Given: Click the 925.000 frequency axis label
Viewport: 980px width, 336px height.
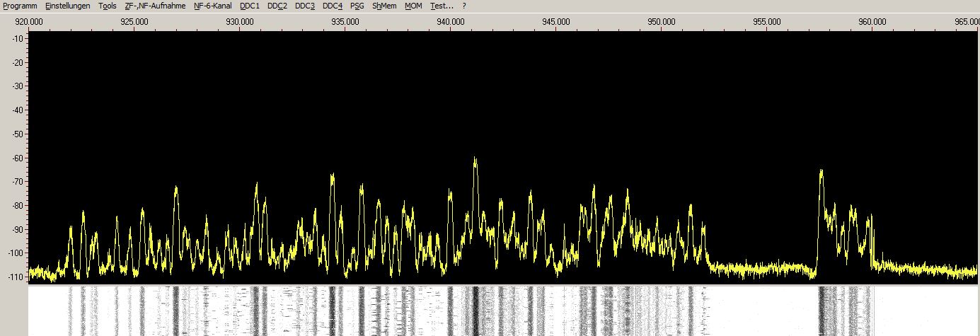Looking at the screenshot, I should tap(134, 21).
